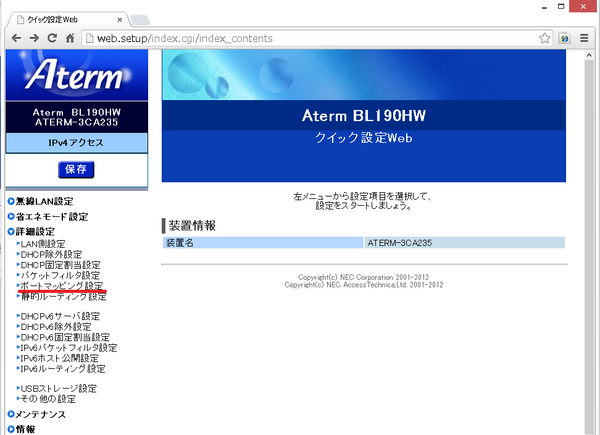Image resolution: width=600 pixels, height=435 pixels.
Task: Open LAN側設定 link
Action: (42, 244)
